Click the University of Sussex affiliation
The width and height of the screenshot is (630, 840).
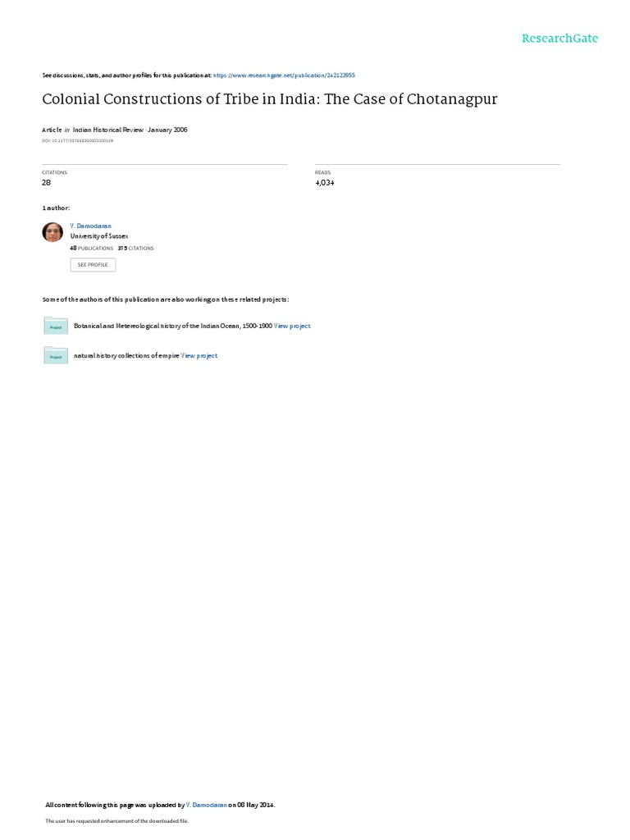(x=99, y=236)
